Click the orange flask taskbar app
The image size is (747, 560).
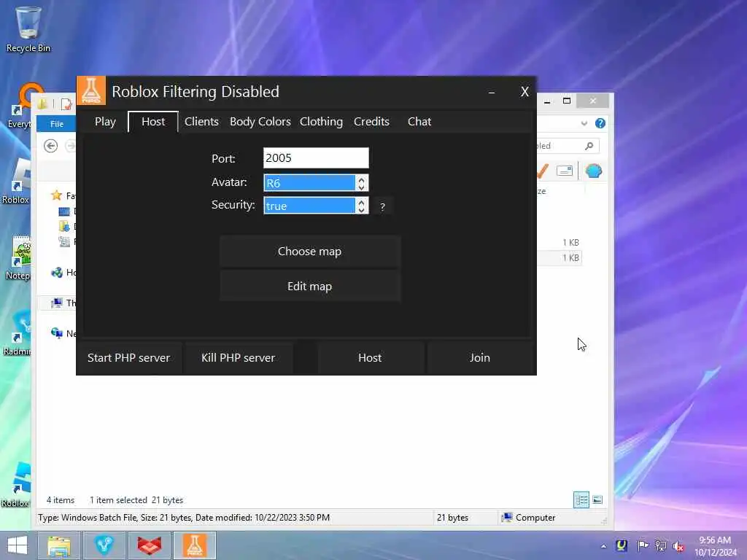coord(194,545)
